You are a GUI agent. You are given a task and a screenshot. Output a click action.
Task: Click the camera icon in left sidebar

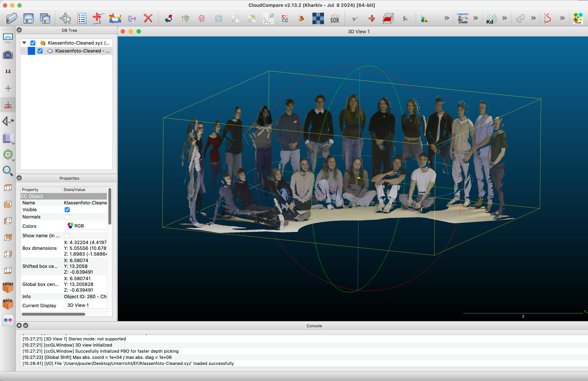[8, 55]
